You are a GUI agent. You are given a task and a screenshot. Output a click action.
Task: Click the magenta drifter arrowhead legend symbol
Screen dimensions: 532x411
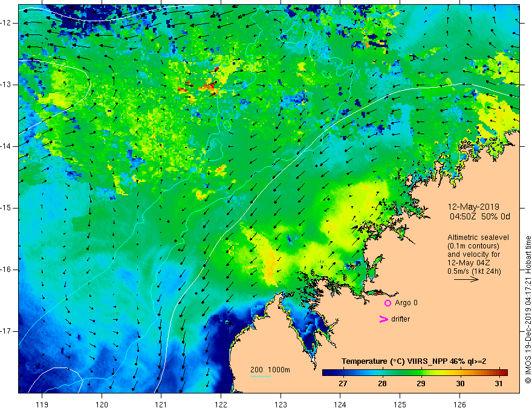click(x=384, y=319)
